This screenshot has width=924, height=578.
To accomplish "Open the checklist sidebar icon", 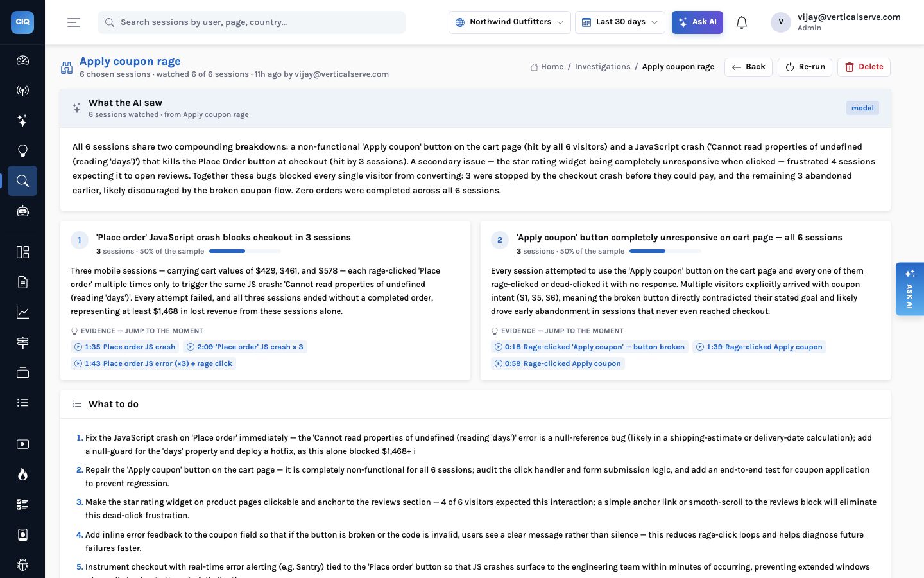I will pos(22,504).
